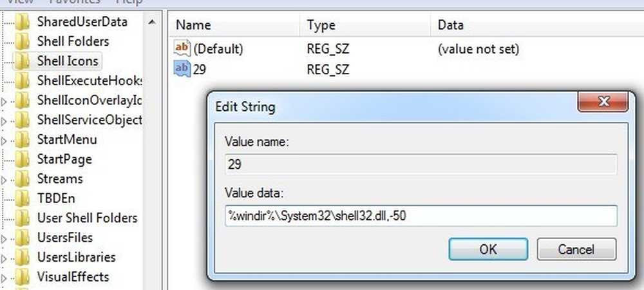Sort values by the Name column header
Image resolution: width=644 pixels, height=290 pixels.
pos(234,25)
